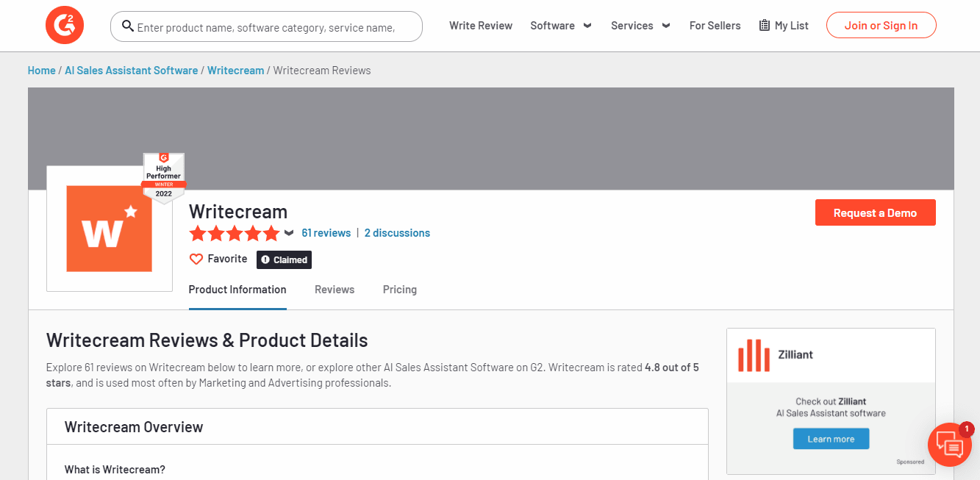Image resolution: width=980 pixels, height=480 pixels.
Task: Toggle the Favorite heart
Action: (x=196, y=259)
